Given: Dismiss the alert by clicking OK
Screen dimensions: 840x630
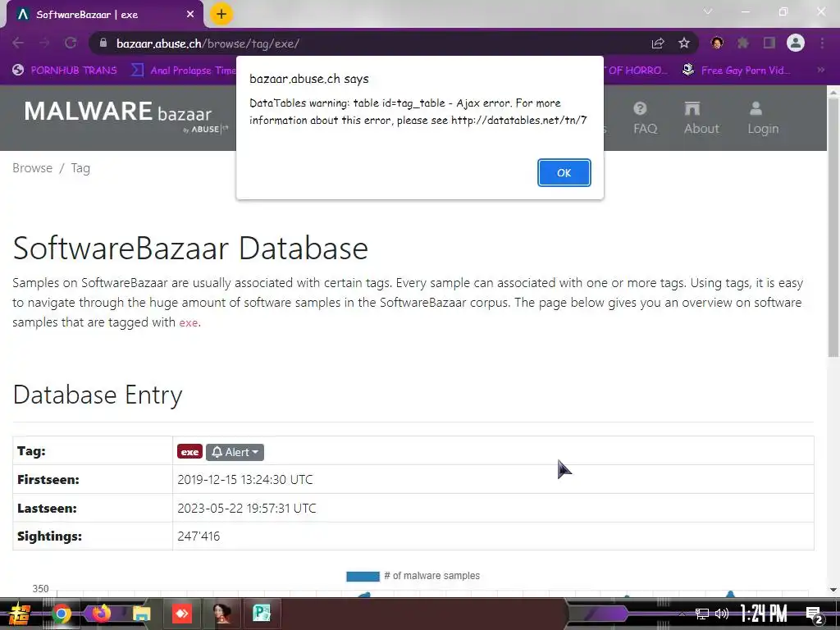Looking at the screenshot, I should (x=564, y=172).
